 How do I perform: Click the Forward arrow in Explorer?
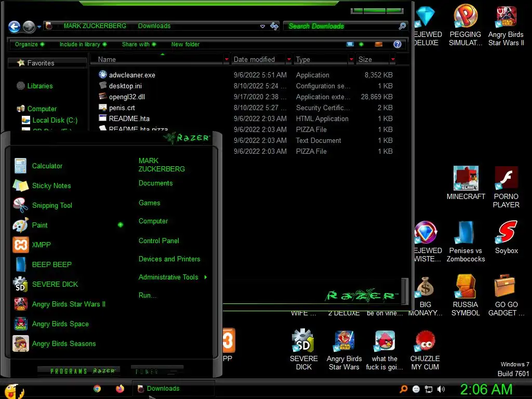click(x=29, y=26)
